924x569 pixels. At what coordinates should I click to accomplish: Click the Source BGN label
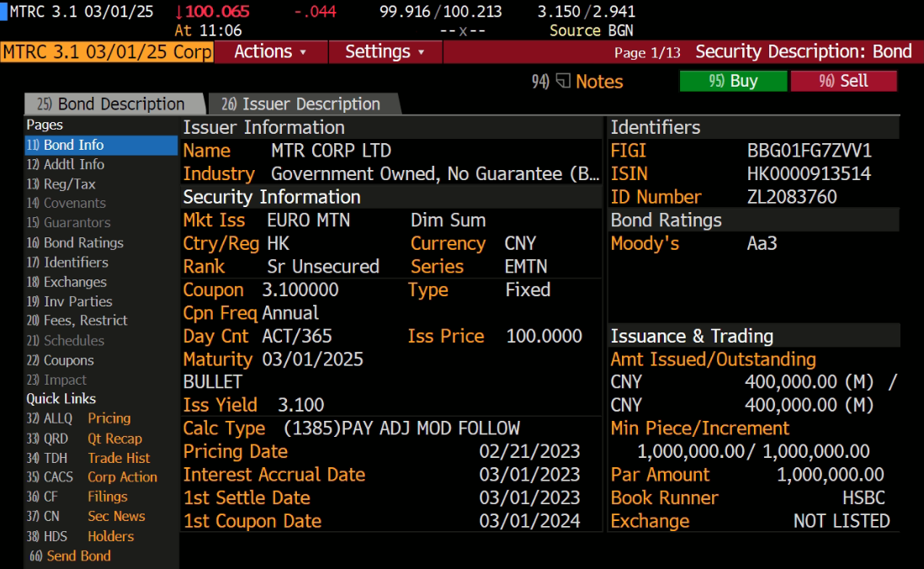click(591, 30)
